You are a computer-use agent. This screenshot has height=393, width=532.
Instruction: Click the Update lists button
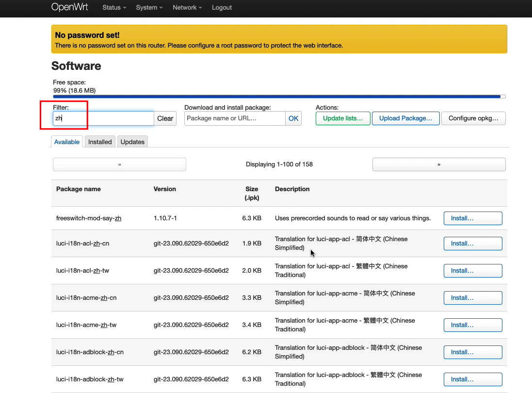pyautogui.click(x=342, y=118)
